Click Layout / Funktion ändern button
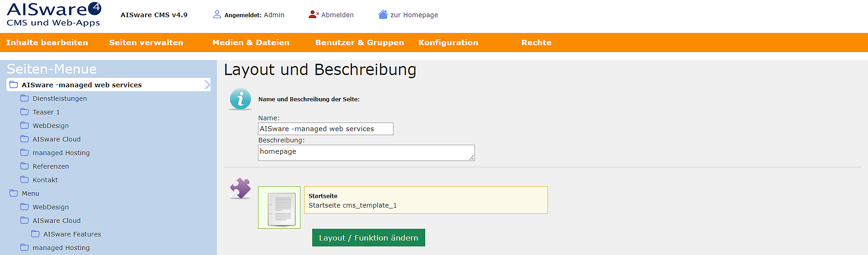This screenshot has height=255, width=868. tap(369, 238)
